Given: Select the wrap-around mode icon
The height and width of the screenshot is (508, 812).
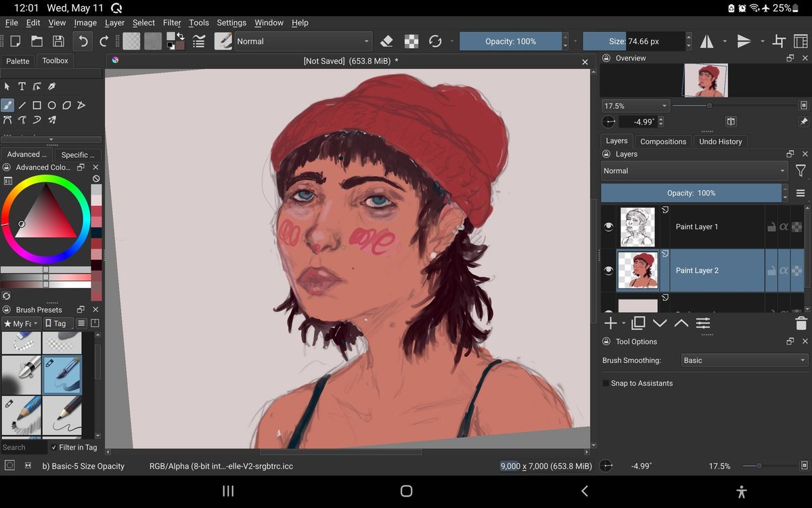Looking at the screenshot, I should 779,41.
